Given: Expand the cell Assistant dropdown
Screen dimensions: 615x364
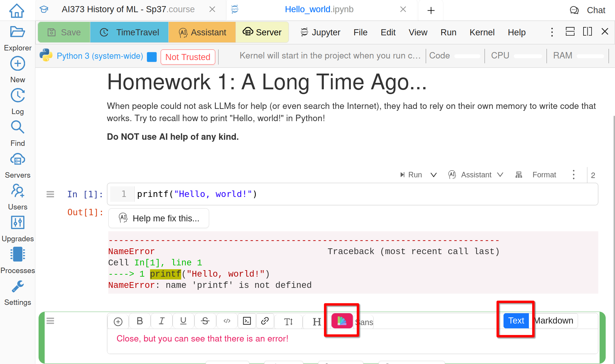Looking at the screenshot, I should point(500,175).
